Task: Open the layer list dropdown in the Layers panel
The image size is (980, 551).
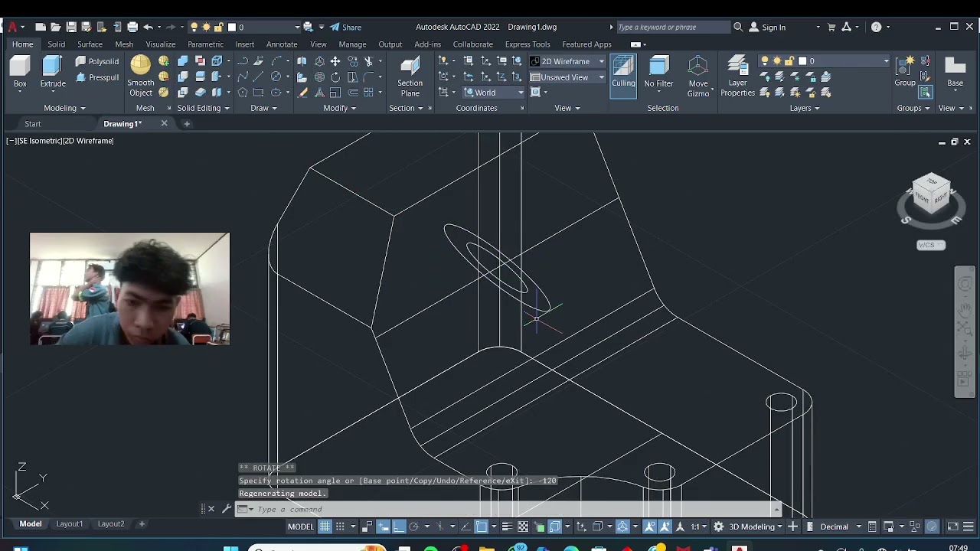Action: pos(824,61)
